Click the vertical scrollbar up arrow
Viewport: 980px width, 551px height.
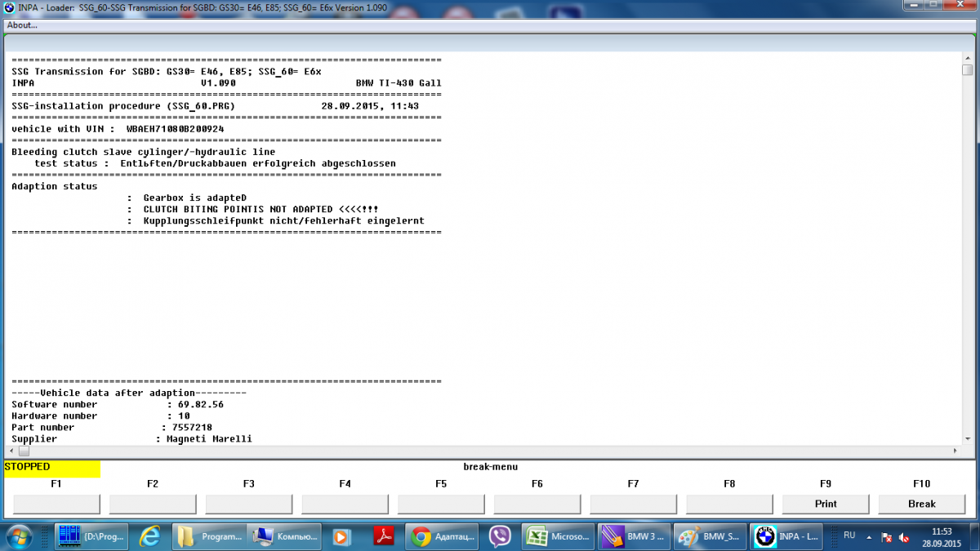coord(968,57)
